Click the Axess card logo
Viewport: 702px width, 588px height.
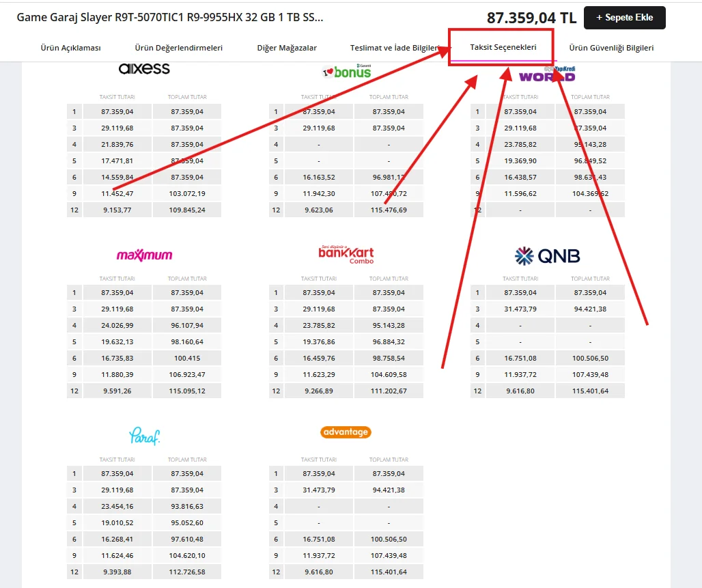tap(144, 69)
